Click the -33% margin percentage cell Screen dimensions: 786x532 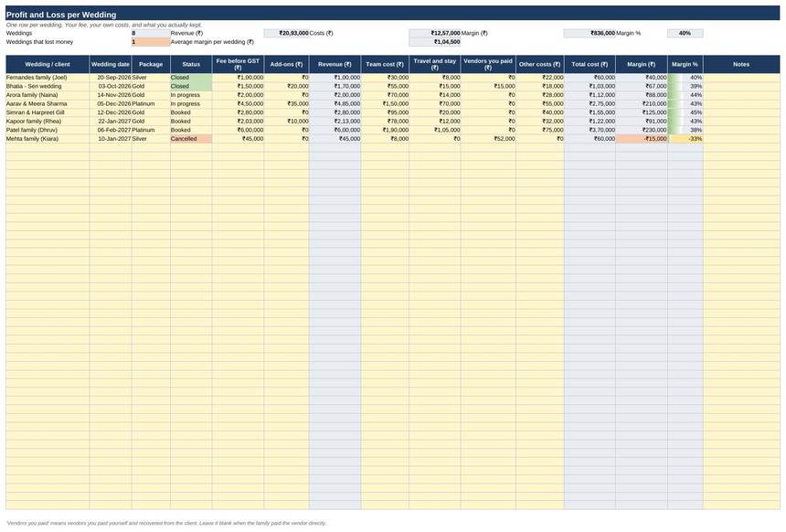[685, 138]
